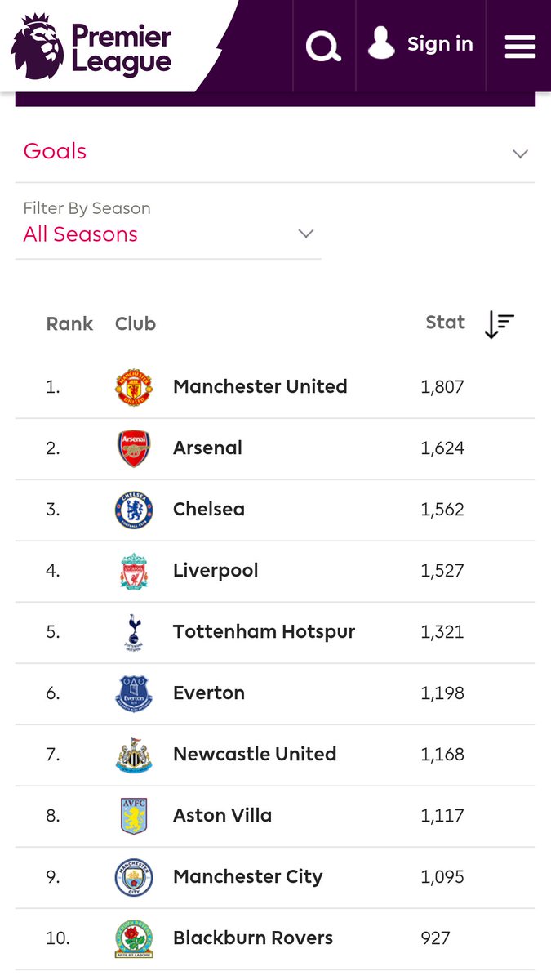Click the Manchester United crest
This screenshot has height=980, width=551.
(x=134, y=387)
